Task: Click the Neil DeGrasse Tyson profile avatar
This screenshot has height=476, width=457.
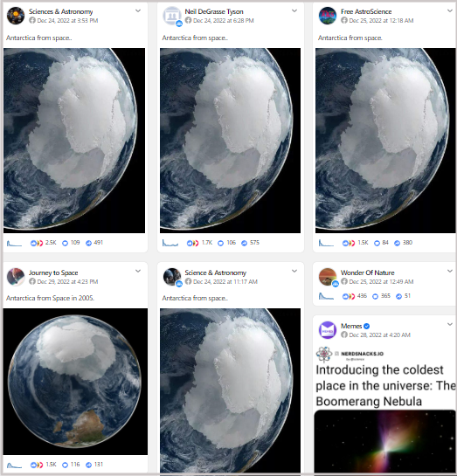Action: point(172,16)
